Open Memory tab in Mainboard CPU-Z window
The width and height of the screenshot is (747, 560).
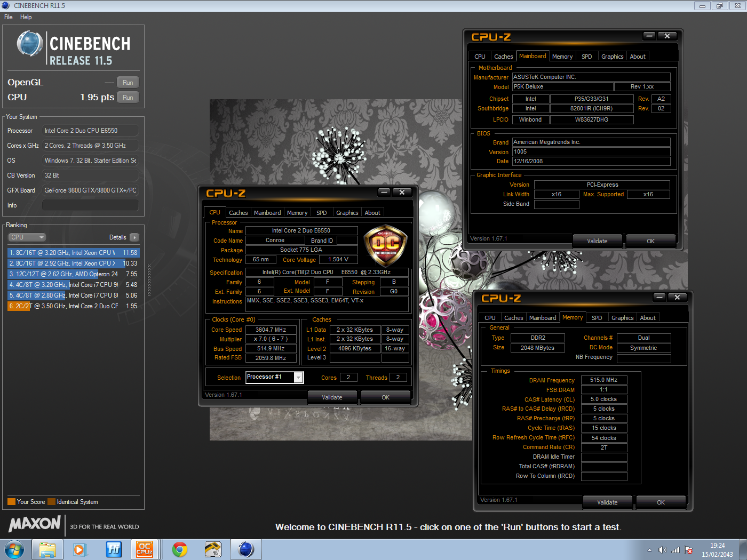[x=562, y=57]
